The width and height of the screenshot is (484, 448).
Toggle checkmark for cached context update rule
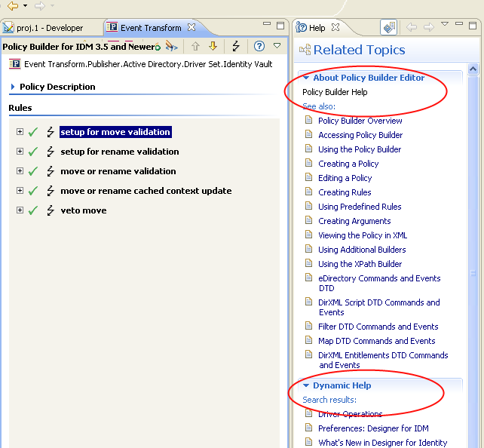(33, 191)
